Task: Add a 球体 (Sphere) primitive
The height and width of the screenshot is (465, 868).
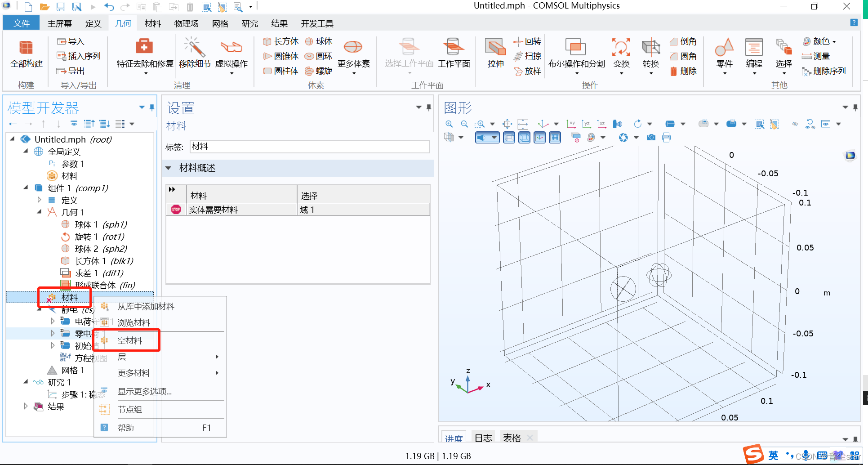Action: click(319, 41)
